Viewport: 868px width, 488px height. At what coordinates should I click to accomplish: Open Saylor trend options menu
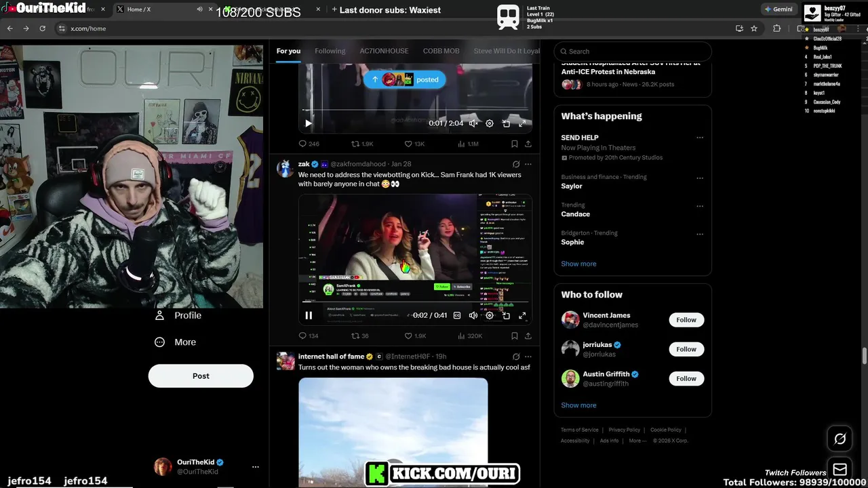[700, 178]
